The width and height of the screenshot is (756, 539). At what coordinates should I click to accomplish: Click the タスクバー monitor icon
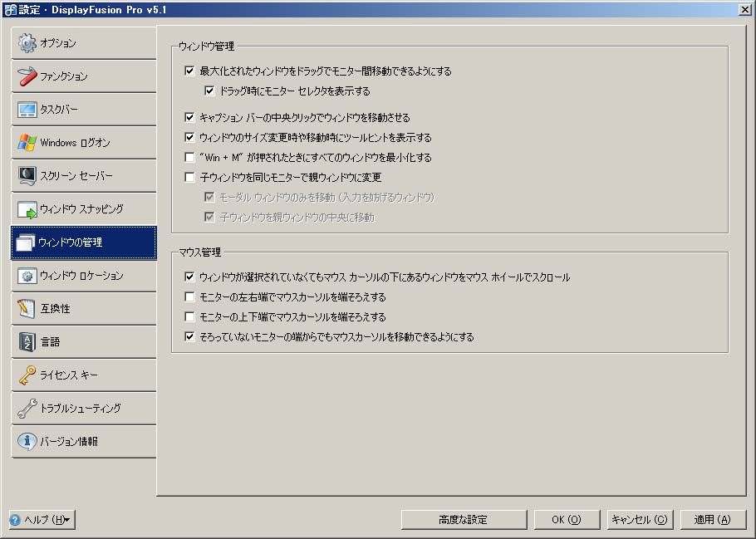tap(27, 109)
